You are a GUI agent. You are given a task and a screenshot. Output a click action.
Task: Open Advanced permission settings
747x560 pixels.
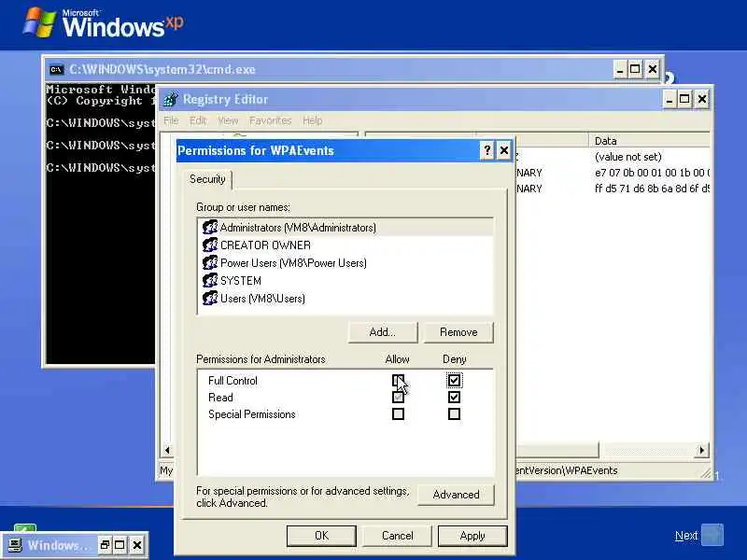coord(456,495)
